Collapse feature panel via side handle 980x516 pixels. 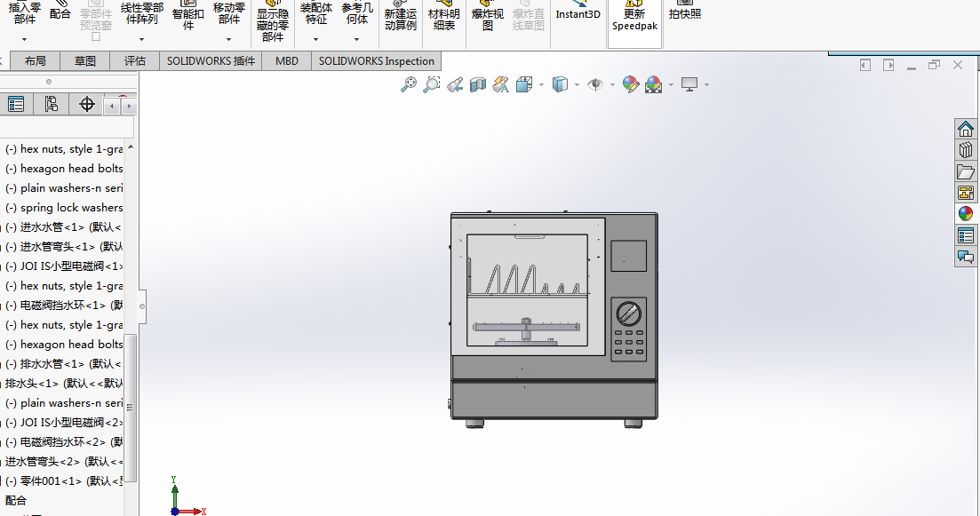coord(142,306)
